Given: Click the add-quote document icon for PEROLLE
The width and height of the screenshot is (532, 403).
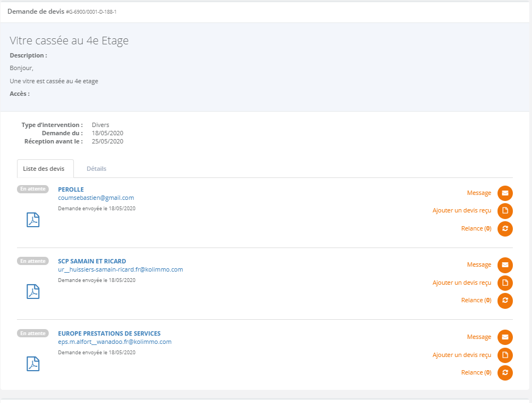Looking at the screenshot, I should coord(505,211).
